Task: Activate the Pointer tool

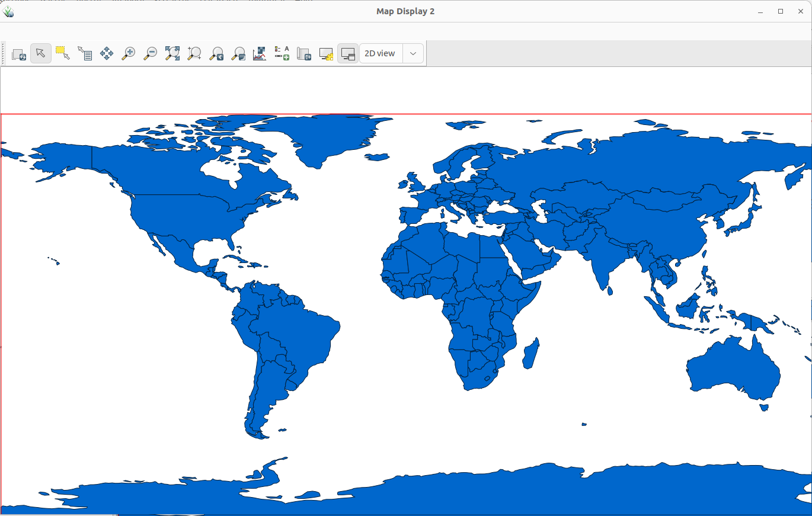Action: (40, 53)
